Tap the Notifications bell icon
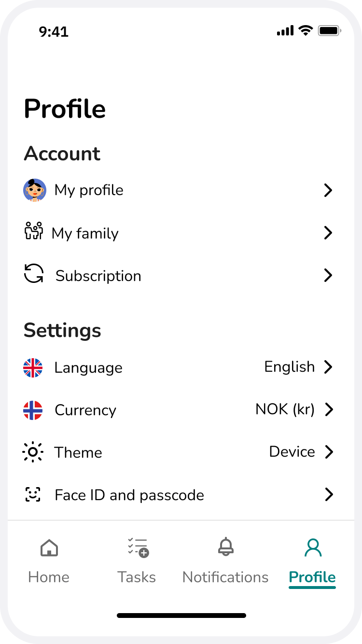The width and height of the screenshot is (362, 644). tap(225, 547)
